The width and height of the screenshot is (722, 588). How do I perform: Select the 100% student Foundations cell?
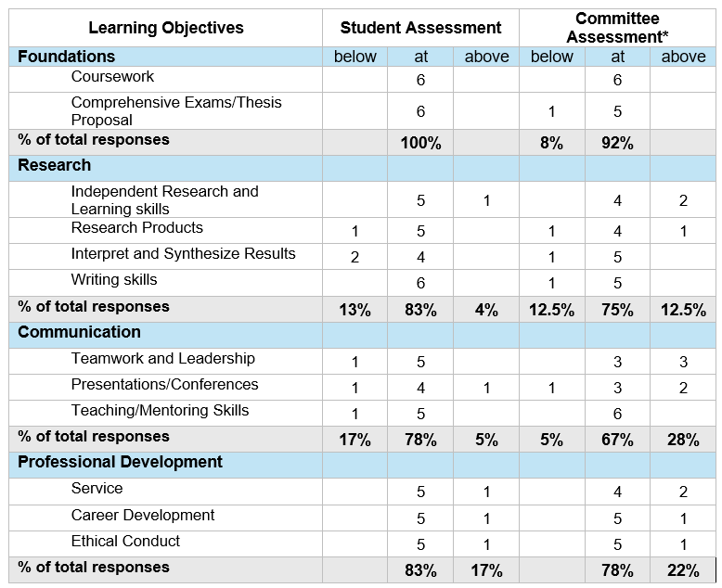[x=420, y=143]
